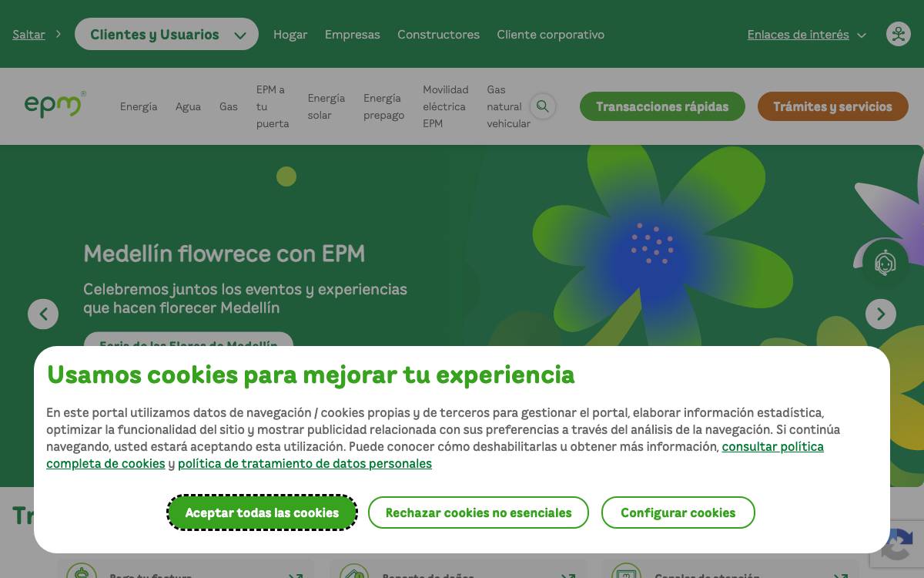Select Cliente corporativo in top navigation
Viewport: 924px width, 578px height.
[x=551, y=35]
